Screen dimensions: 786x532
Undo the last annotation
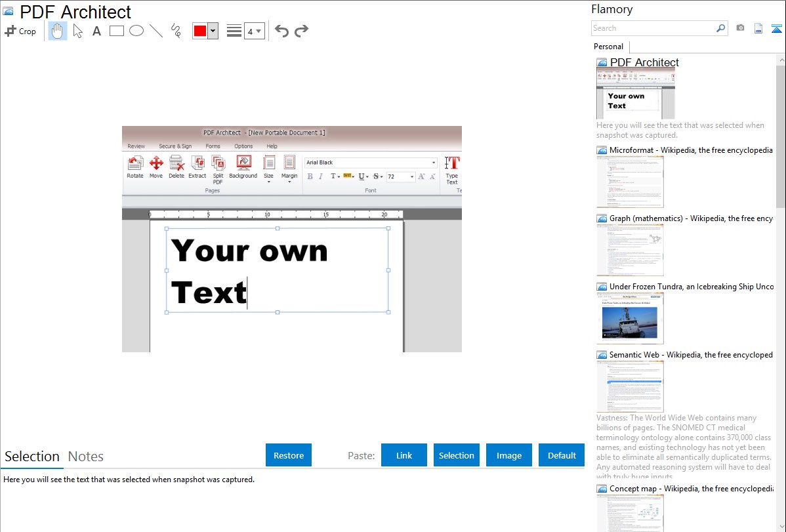pos(281,31)
